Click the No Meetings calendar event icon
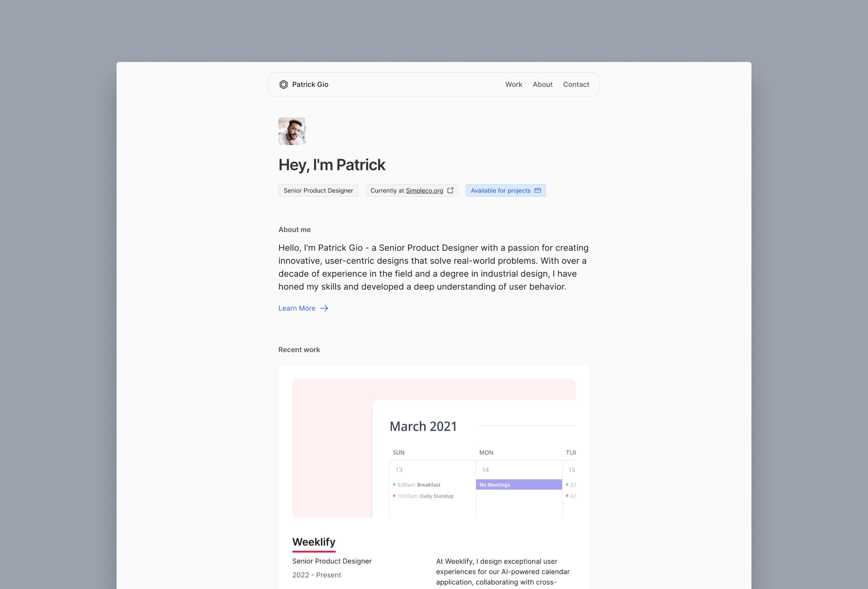 coord(518,485)
